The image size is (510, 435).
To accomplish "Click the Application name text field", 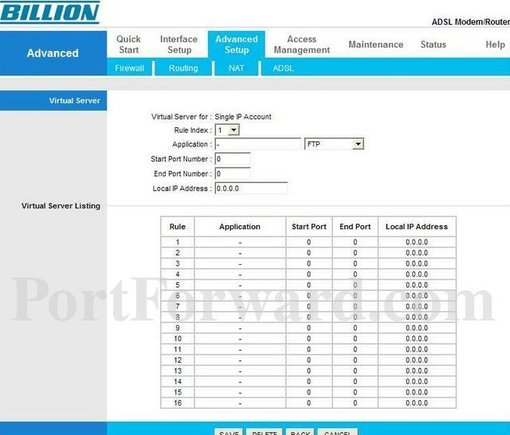I will 258,144.
